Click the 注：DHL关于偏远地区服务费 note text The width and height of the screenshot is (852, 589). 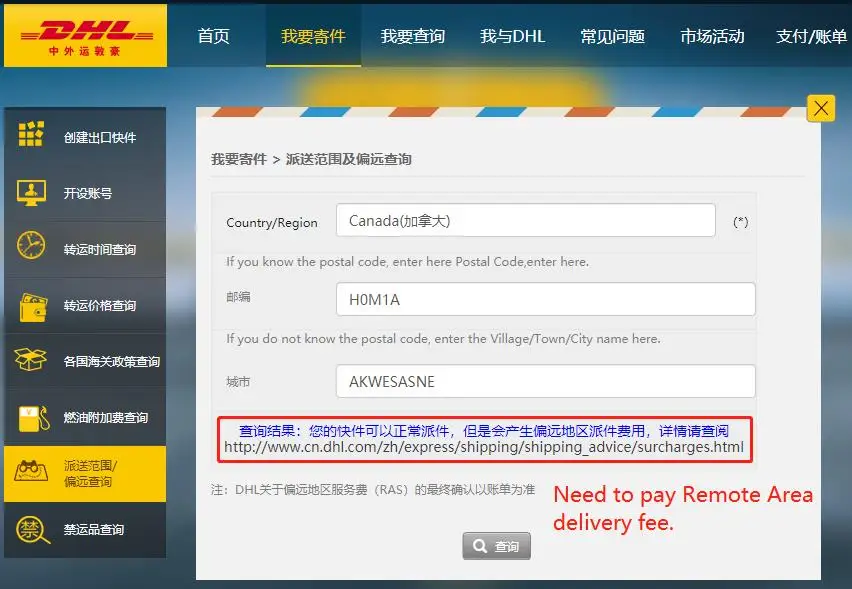(x=373, y=490)
